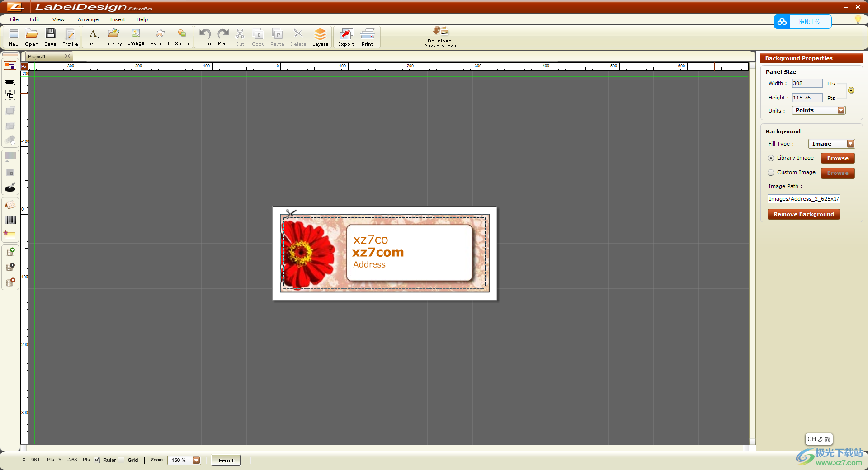Open the Arrange menu
The image size is (868, 470).
click(88, 19)
